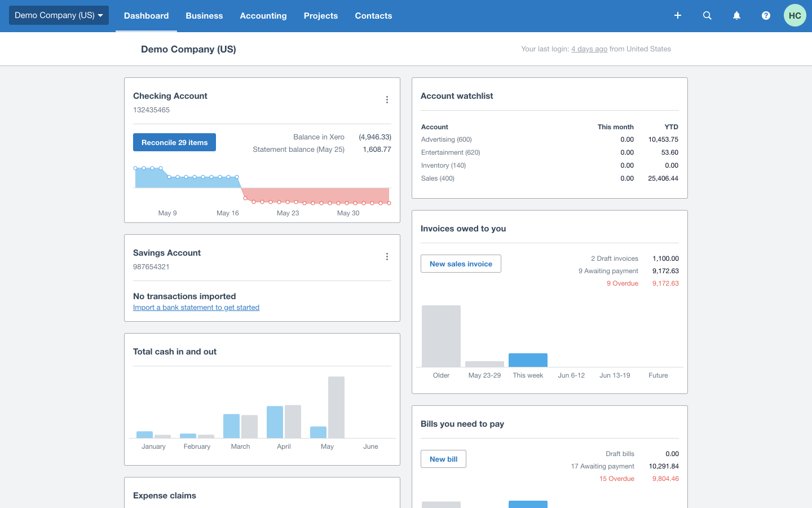The height and width of the screenshot is (508, 812).
Task: Follow the Import a bank statement link
Action: (196, 308)
